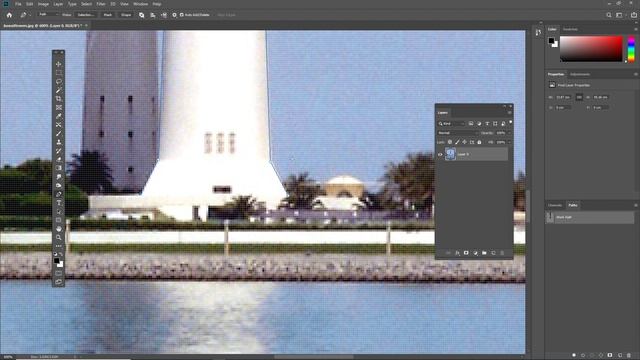Select the Zoom tool
640x360 pixels.
tap(59, 237)
